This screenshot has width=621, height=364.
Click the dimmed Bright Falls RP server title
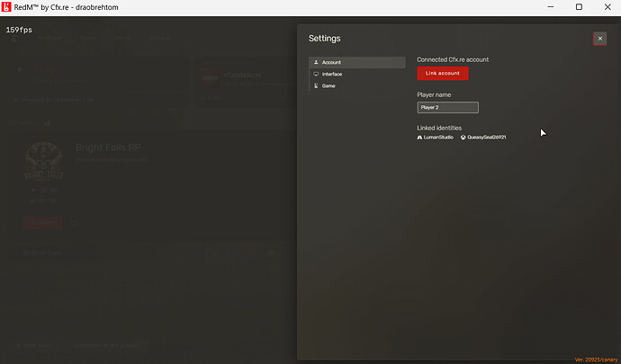(x=108, y=147)
